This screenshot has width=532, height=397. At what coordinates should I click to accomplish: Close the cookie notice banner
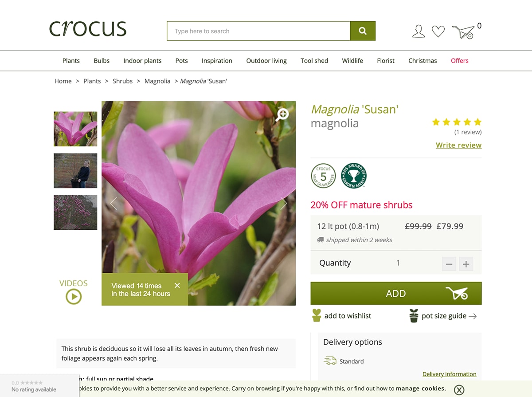click(x=459, y=390)
